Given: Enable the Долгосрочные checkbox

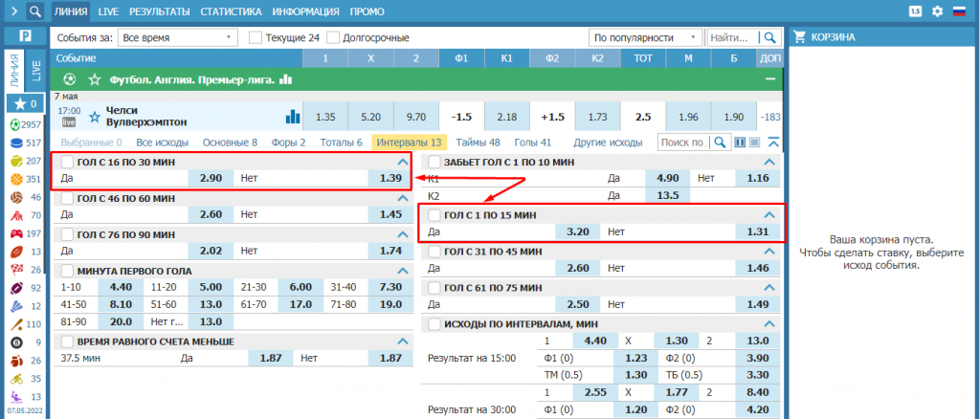Looking at the screenshot, I should [334, 37].
